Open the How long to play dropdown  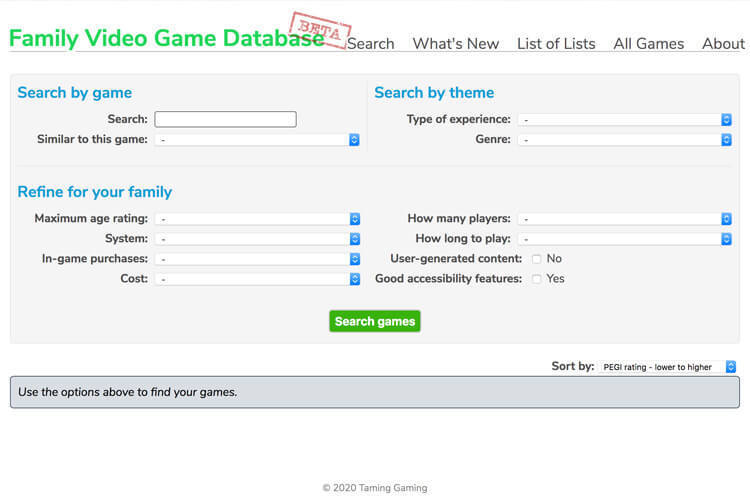625,239
